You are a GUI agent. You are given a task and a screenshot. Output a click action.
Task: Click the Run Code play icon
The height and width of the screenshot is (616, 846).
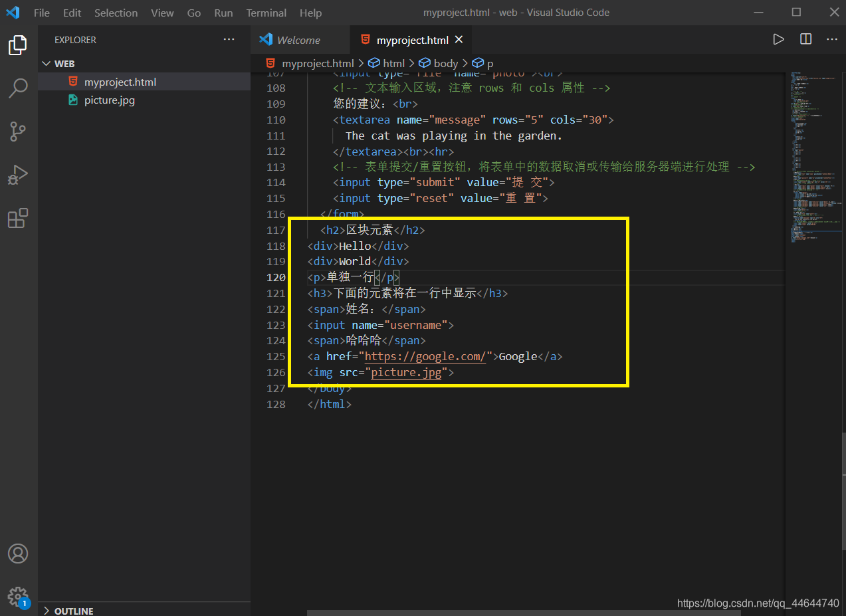[778, 39]
